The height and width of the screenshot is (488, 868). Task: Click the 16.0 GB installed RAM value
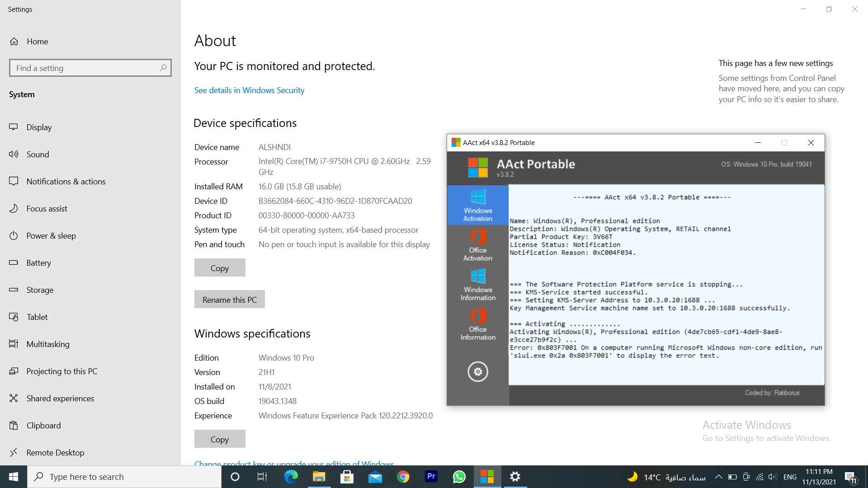coord(300,187)
